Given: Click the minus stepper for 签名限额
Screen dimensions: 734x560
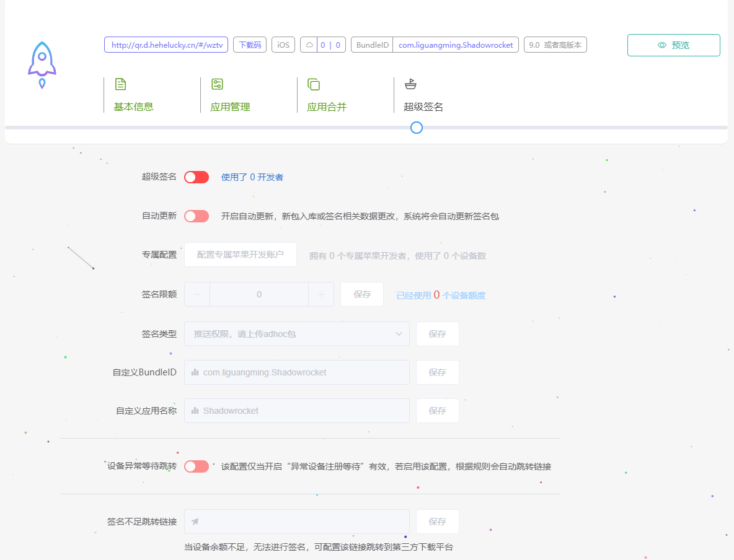Looking at the screenshot, I should 197,295.
